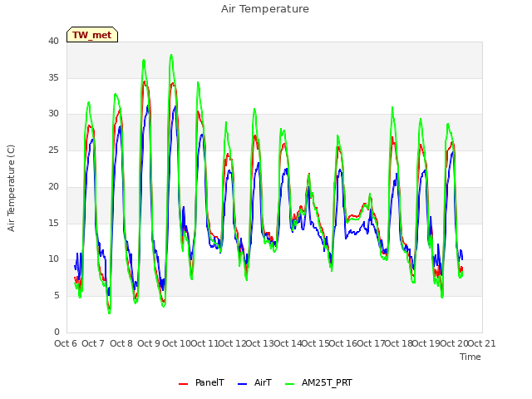Click the Oct 9 x-axis tick label
Screen dimensions: 532x399
coord(149,343)
